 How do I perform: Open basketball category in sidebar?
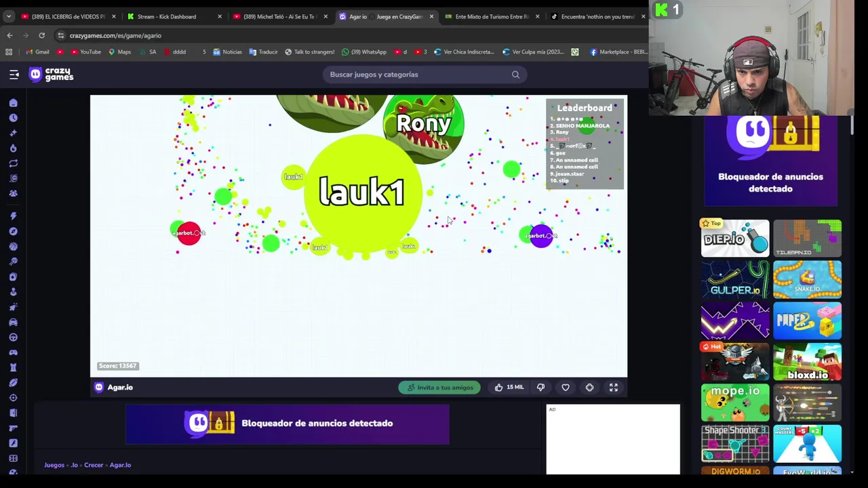coord(13,246)
